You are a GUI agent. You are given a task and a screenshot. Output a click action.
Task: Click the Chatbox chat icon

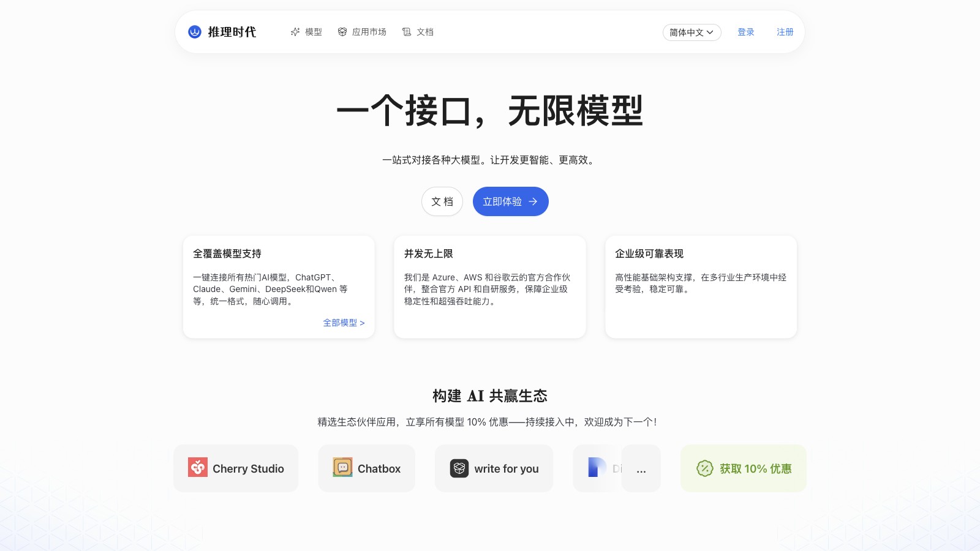[342, 468]
